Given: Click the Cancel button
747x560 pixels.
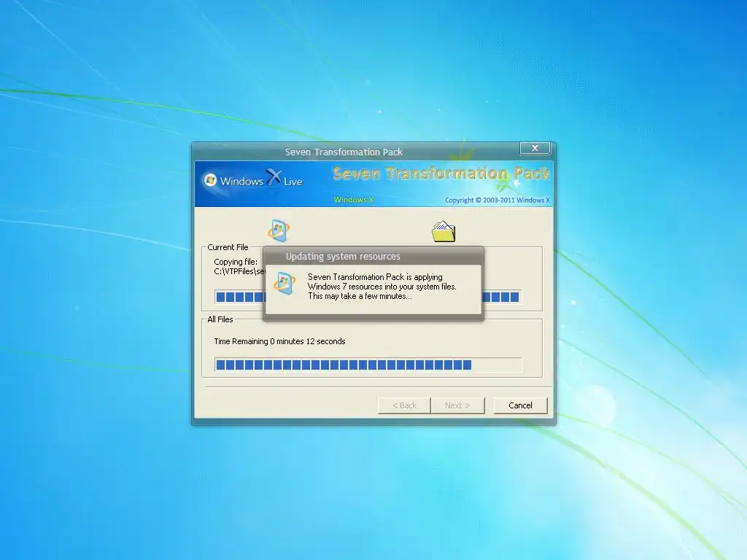Looking at the screenshot, I should tap(520, 405).
